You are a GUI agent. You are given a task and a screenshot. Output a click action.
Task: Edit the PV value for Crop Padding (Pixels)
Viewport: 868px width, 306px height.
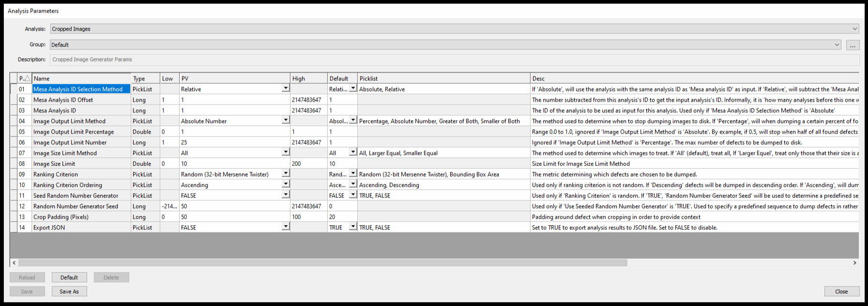[x=234, y=217]
